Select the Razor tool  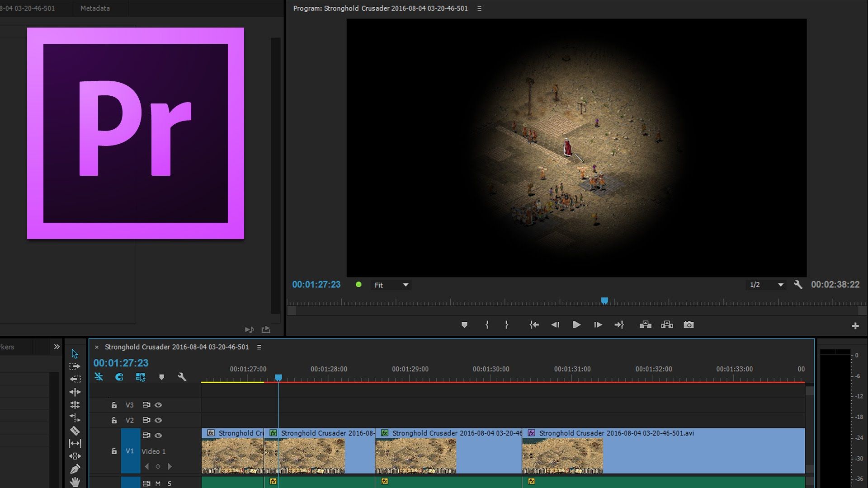[75, 431]
